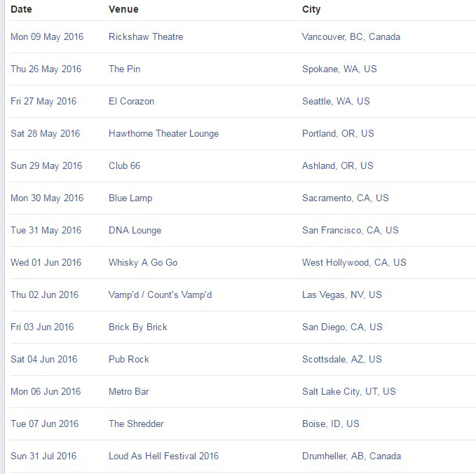Open the Rickshaw Theatre venue link

[x=146, y=36]
